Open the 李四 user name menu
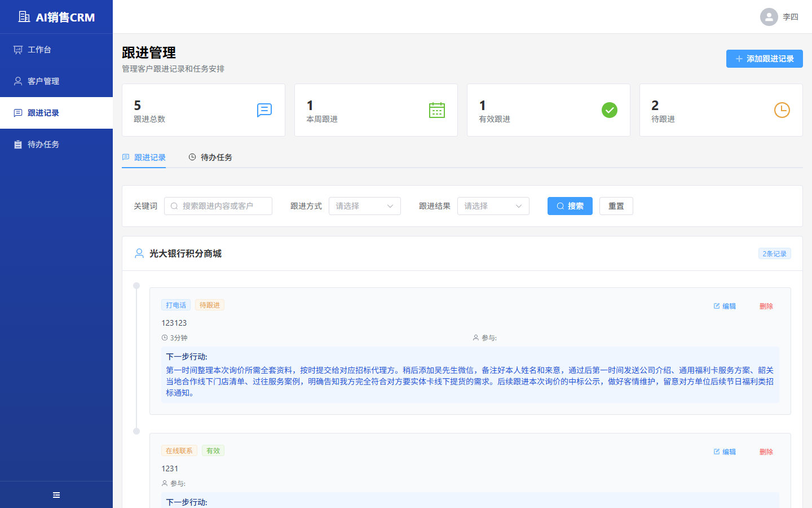 (x=791, y=17)
